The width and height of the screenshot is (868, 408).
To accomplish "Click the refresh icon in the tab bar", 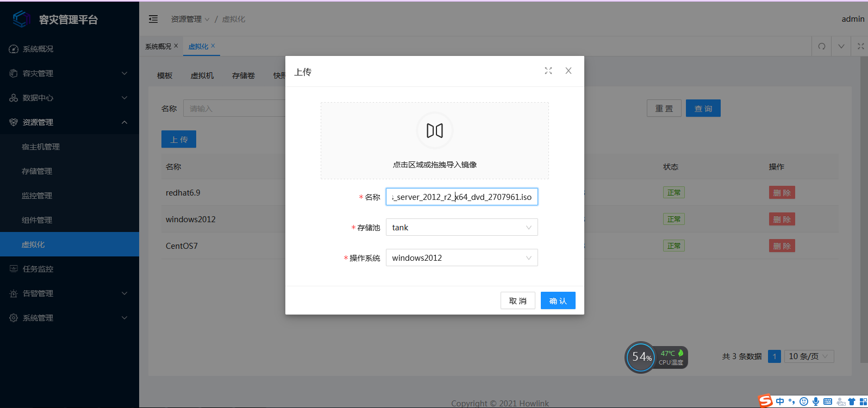I will (822, 46).
